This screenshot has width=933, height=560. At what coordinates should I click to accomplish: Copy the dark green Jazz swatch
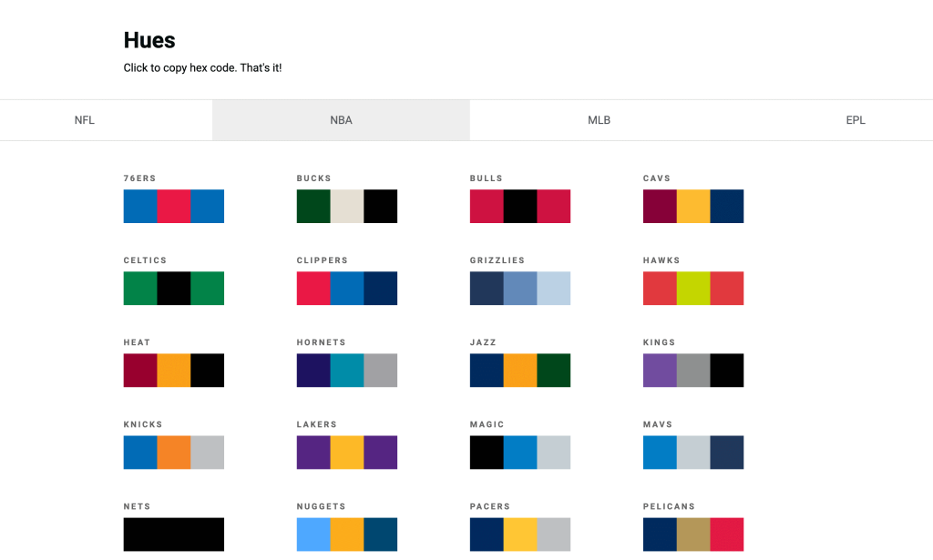pyautogui.click(x=554, y=371)
